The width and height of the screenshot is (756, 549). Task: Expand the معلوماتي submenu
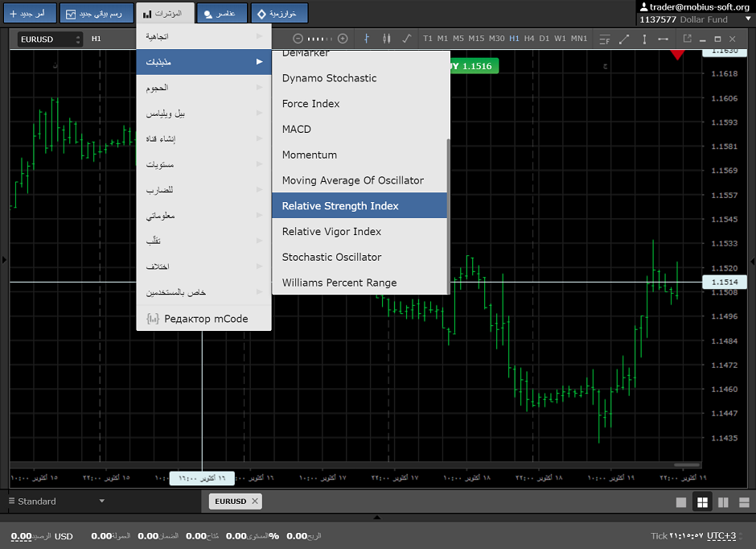tap(204, 215)
